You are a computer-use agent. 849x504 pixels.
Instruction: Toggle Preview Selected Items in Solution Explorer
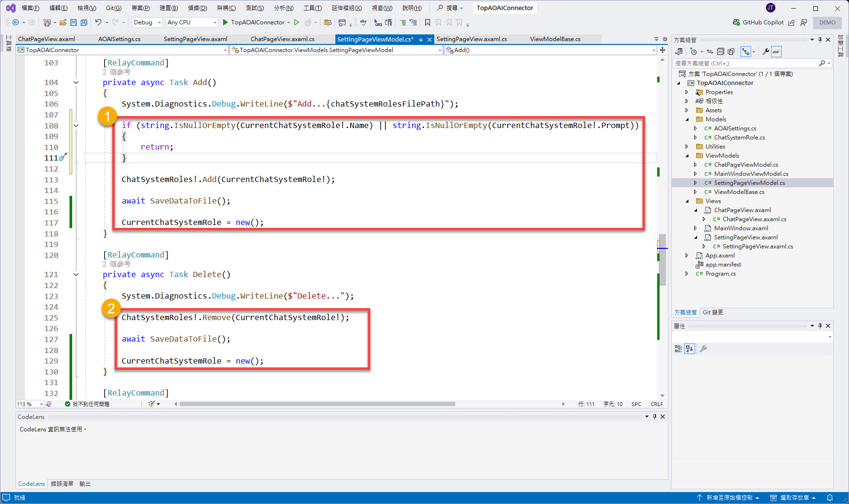[776, 52]
